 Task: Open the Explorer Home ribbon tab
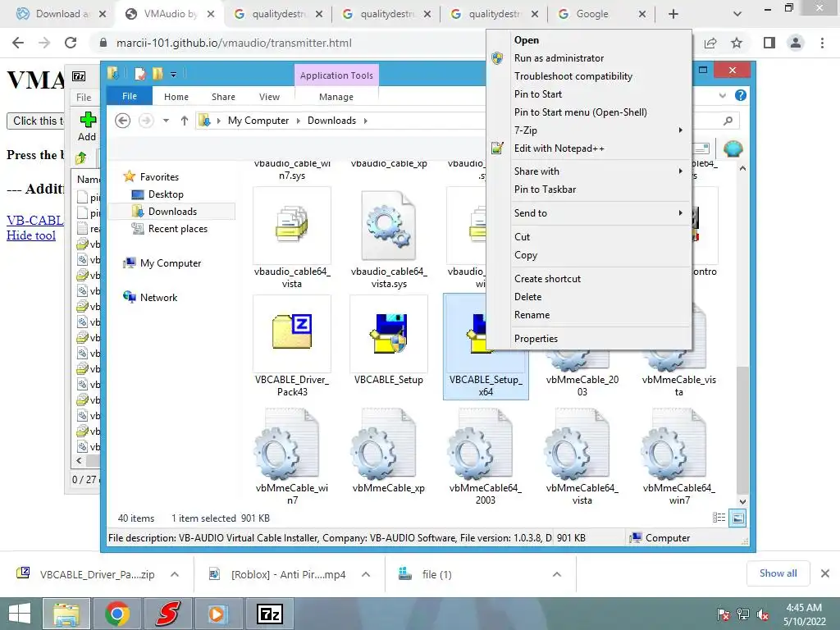click(x=176, y=97)
